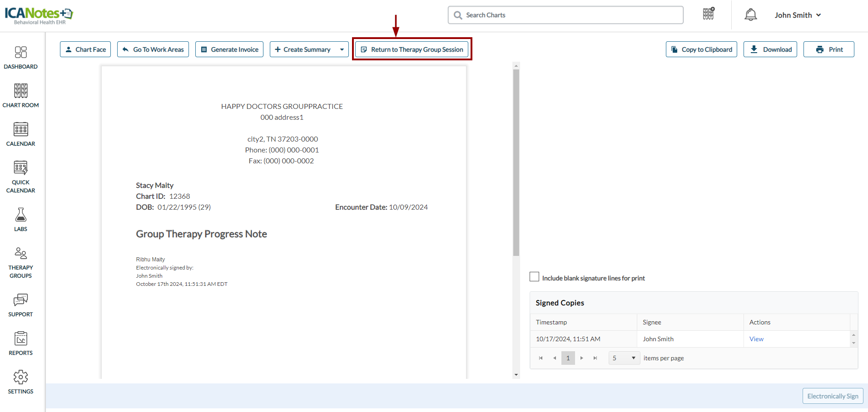Open the Support menu item
This screenshot has width=868, height=412.
[x=20, y=300]
